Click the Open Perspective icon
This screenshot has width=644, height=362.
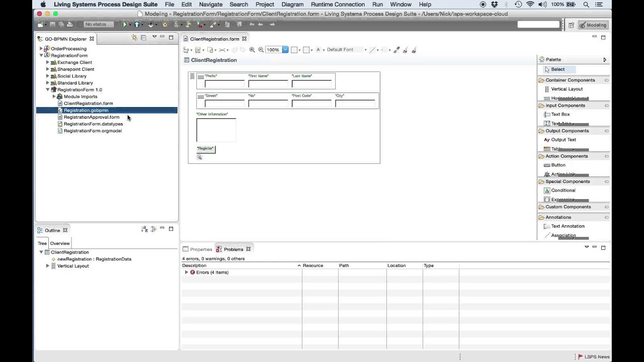[x=571, y=25]
